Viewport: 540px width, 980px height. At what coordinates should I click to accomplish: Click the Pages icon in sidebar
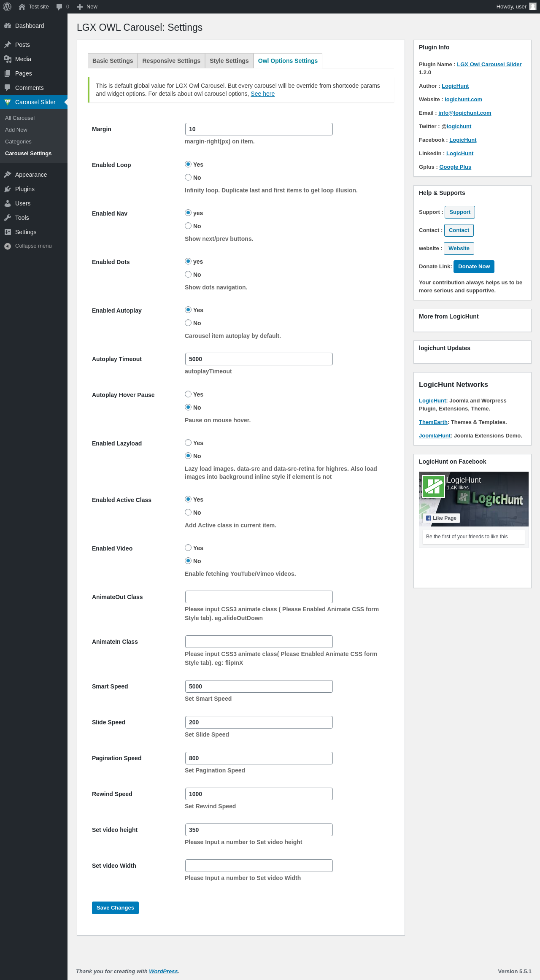[x=8, y=73]
